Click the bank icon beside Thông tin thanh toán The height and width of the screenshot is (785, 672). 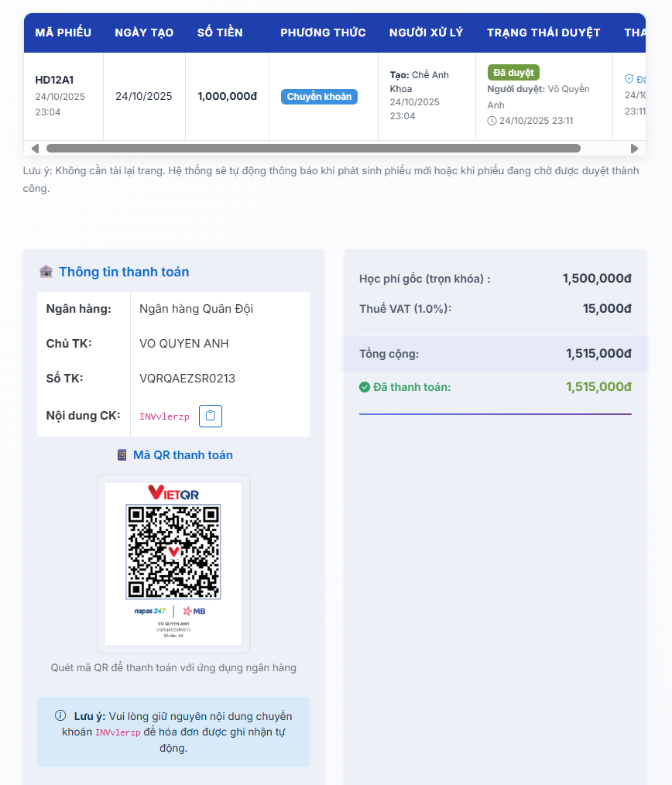coord(46,272)
